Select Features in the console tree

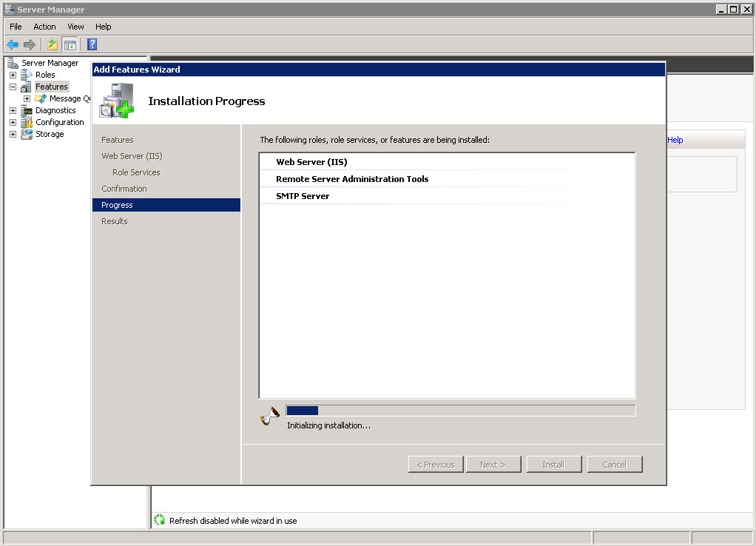(52, 87)
